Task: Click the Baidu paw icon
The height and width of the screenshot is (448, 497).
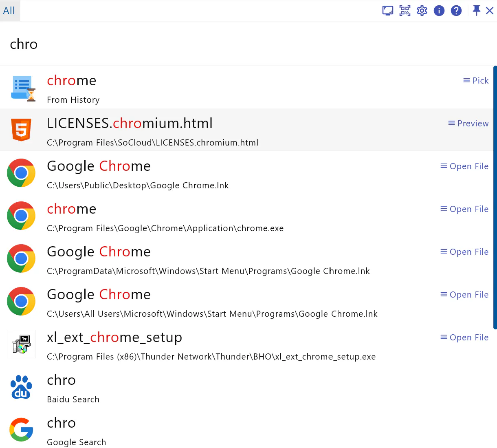Action: pos(21,387)
